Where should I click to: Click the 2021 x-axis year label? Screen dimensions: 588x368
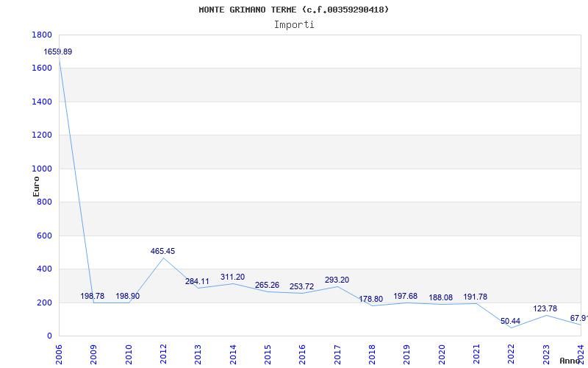(x=476, y=355)
